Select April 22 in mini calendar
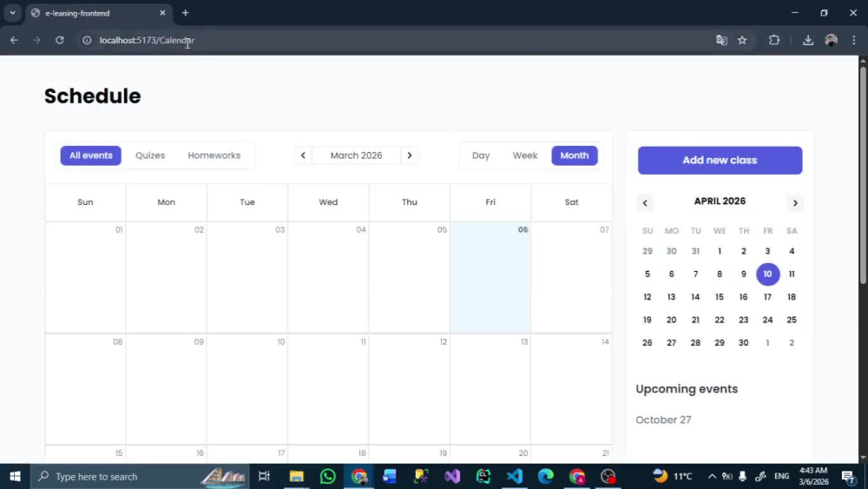 (x=719, y=320)
